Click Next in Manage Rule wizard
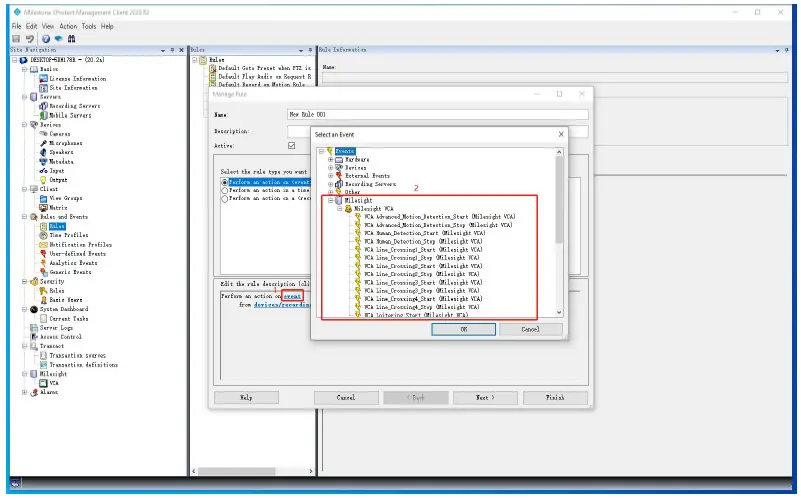 [485, 397]
